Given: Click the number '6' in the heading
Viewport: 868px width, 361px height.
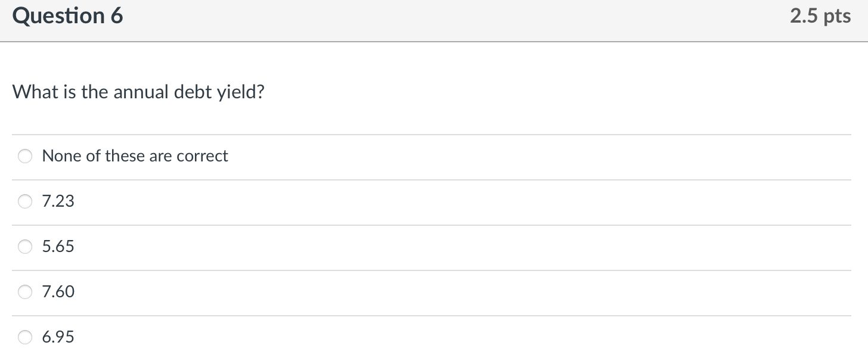Looking at the screenshot, I should (x=116, y=16).
